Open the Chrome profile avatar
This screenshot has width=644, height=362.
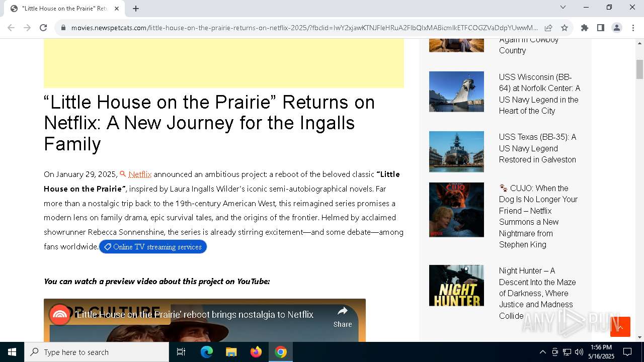(617, 28)
